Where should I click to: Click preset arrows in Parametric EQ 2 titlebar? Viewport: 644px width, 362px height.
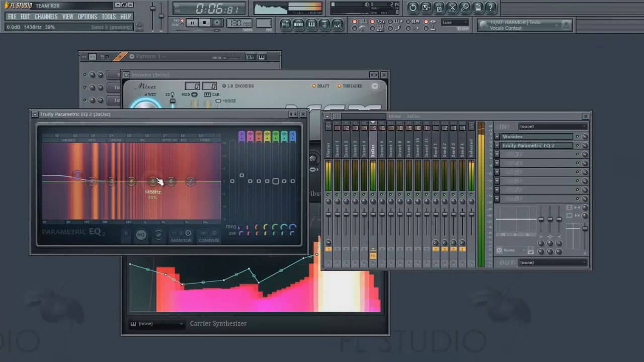pyautogui.click(x=293, y=114)
